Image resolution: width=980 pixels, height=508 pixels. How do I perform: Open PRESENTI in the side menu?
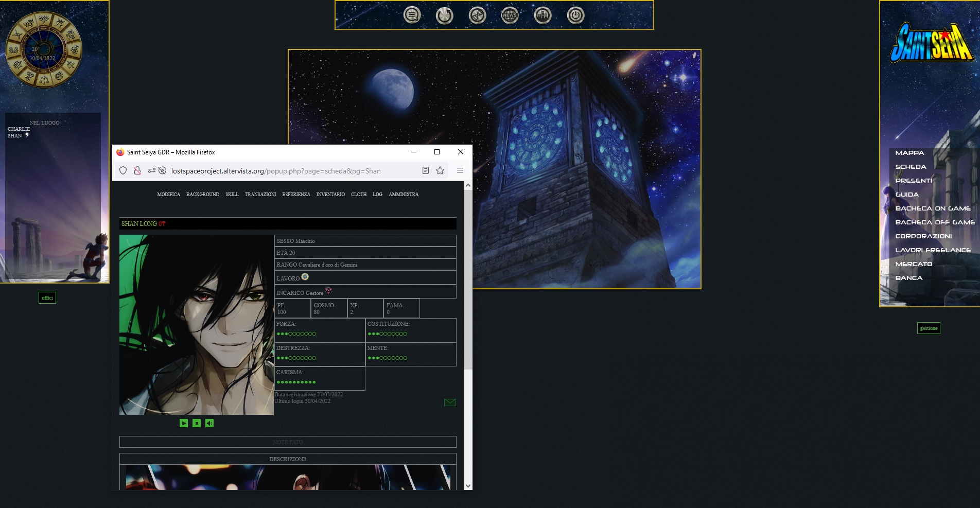(914, 181)
